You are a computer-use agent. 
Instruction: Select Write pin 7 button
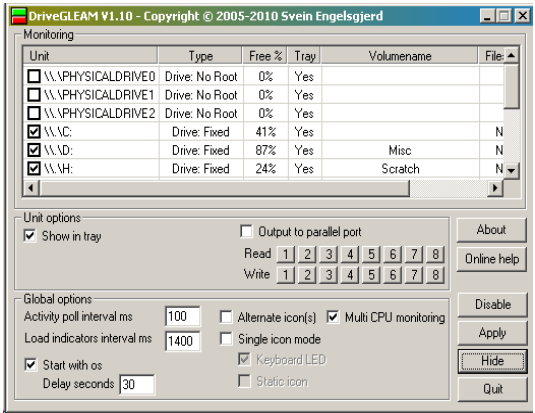tap(414, 275)
